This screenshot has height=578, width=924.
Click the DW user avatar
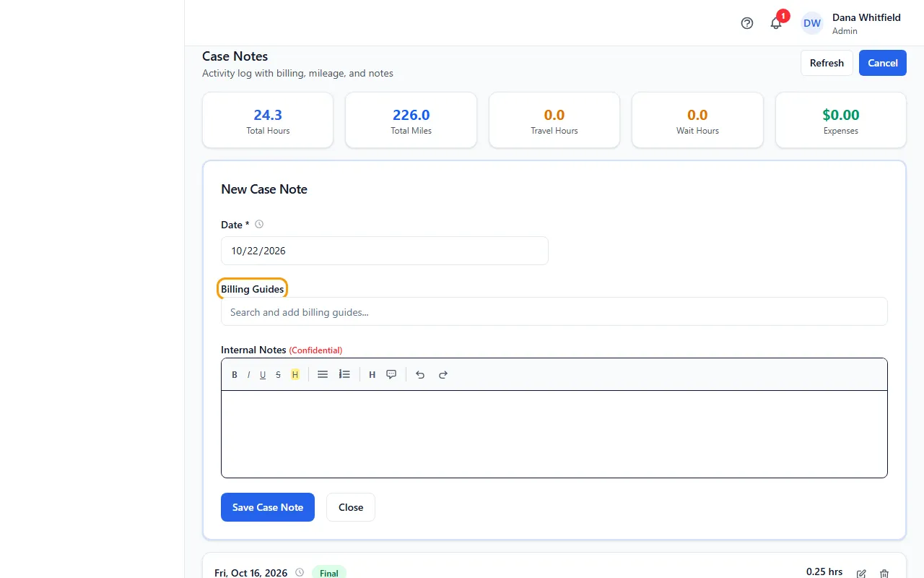[x=812, y=23]
